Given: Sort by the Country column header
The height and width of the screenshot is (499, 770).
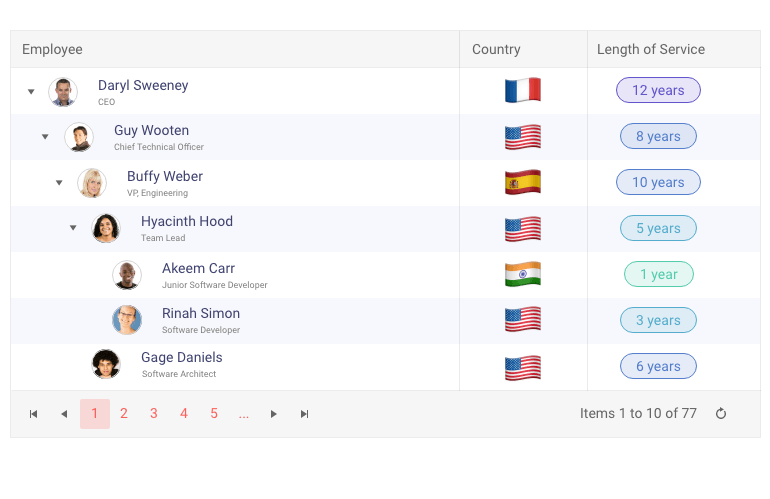Looking at the screenshot, I should tap(496, 49).
